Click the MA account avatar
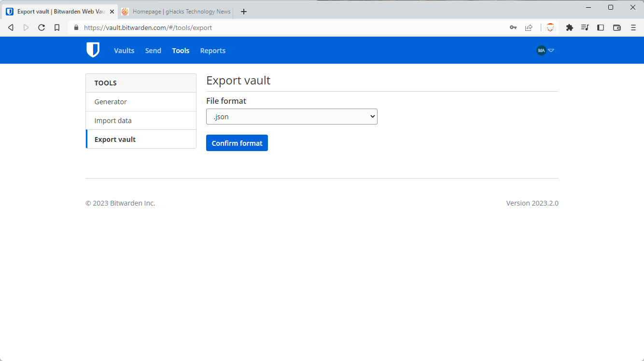 click(541, 50)
